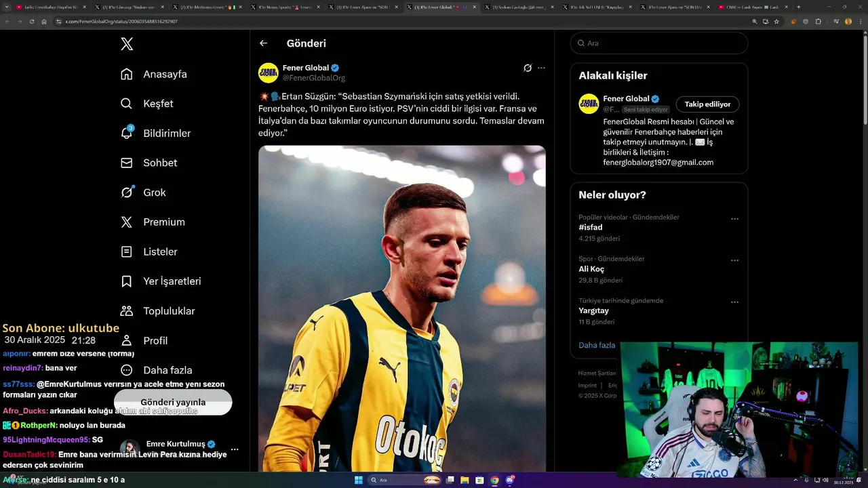Click the browser address bar URL

coord(121,22)
